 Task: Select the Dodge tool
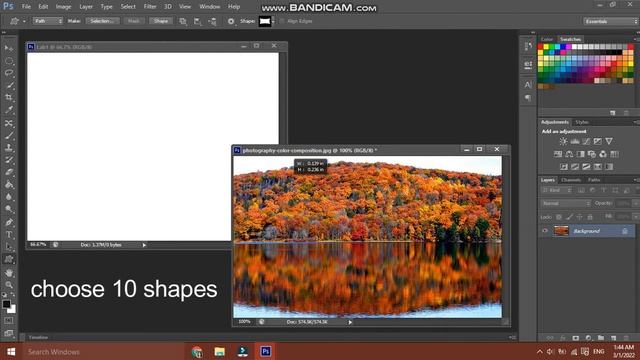[x=9, y=209]
